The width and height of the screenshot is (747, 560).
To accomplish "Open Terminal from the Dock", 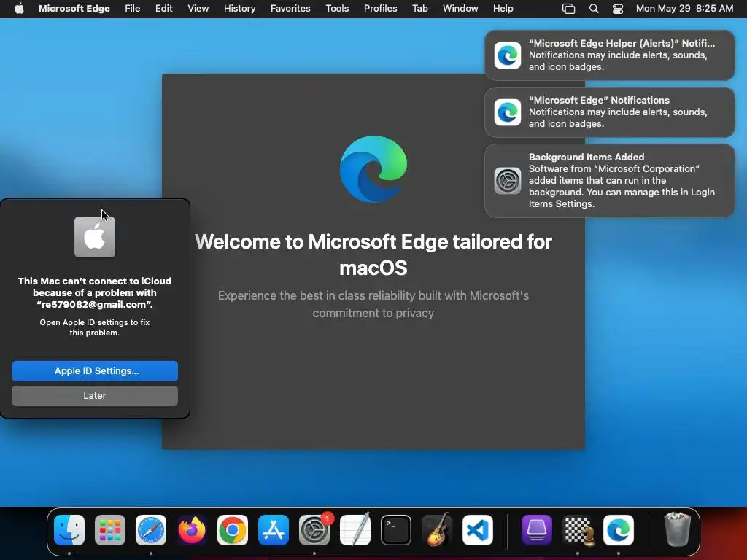I will click(x=396, y=531).
